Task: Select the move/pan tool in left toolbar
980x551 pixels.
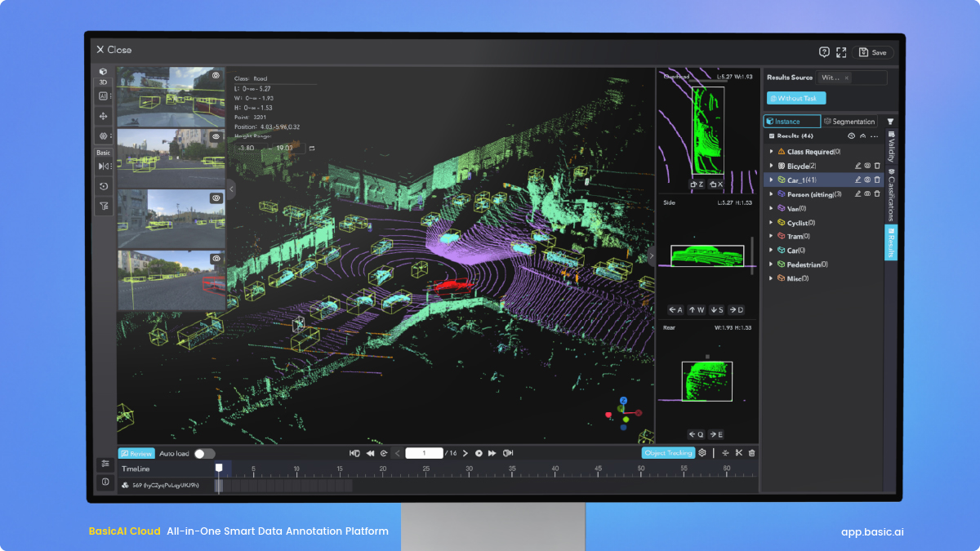Action: pos(104,116)
